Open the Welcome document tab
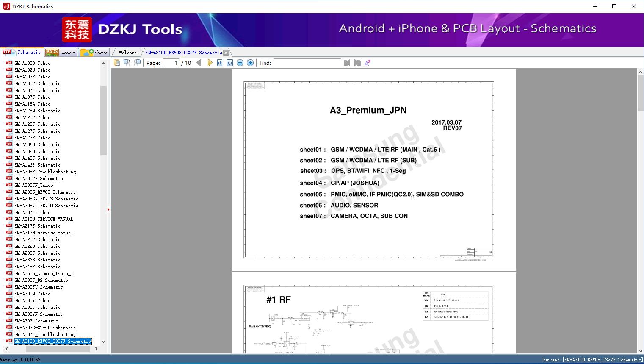644x364 pixels. [x=128, y=53]
